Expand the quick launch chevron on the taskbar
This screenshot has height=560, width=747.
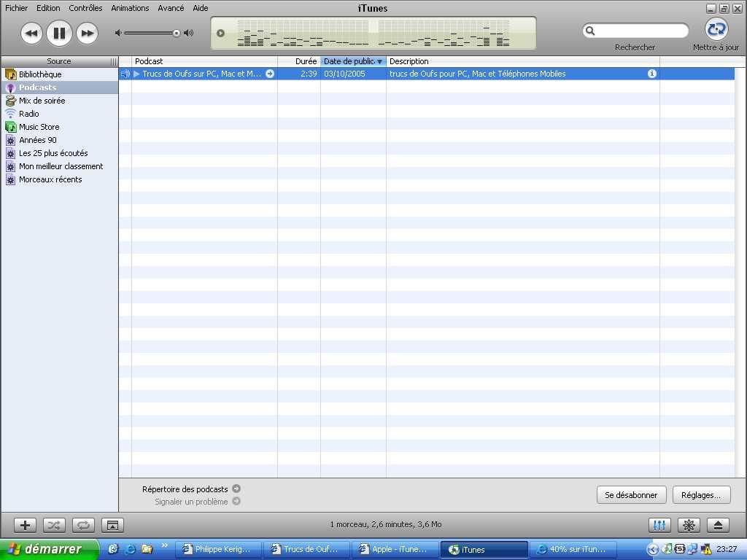[x=165, y=545]
